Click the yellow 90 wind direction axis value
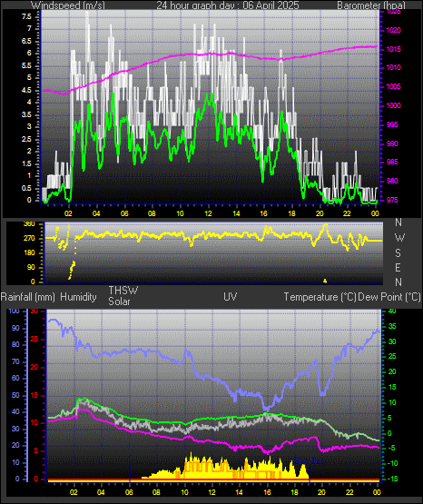Viewport: 423px width, 504px height. point(31,267)
